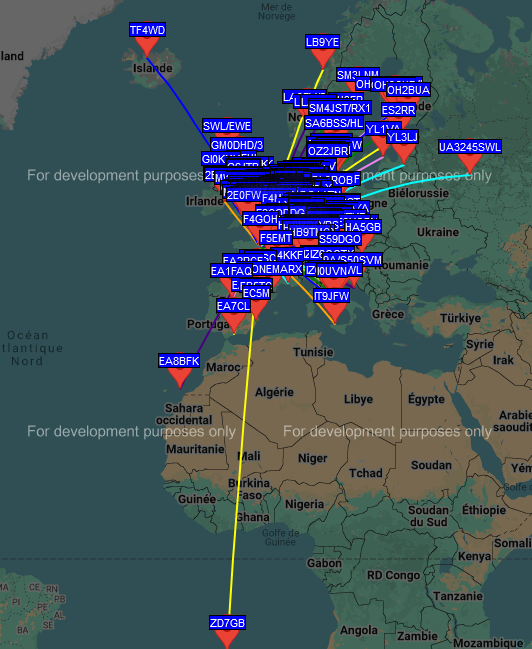Click the ZD7GB marker pin
Viewport: 532px width, 649px height.
coord(227,639)
